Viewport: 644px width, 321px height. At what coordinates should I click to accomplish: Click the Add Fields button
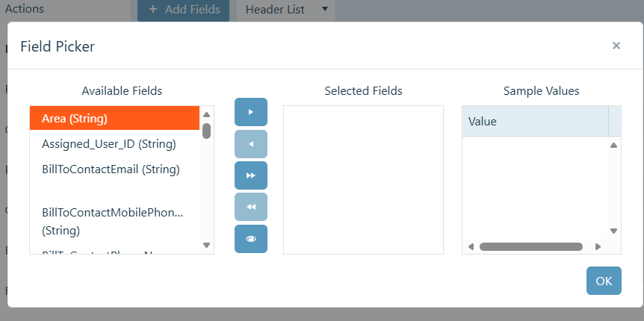coord(183,10)
